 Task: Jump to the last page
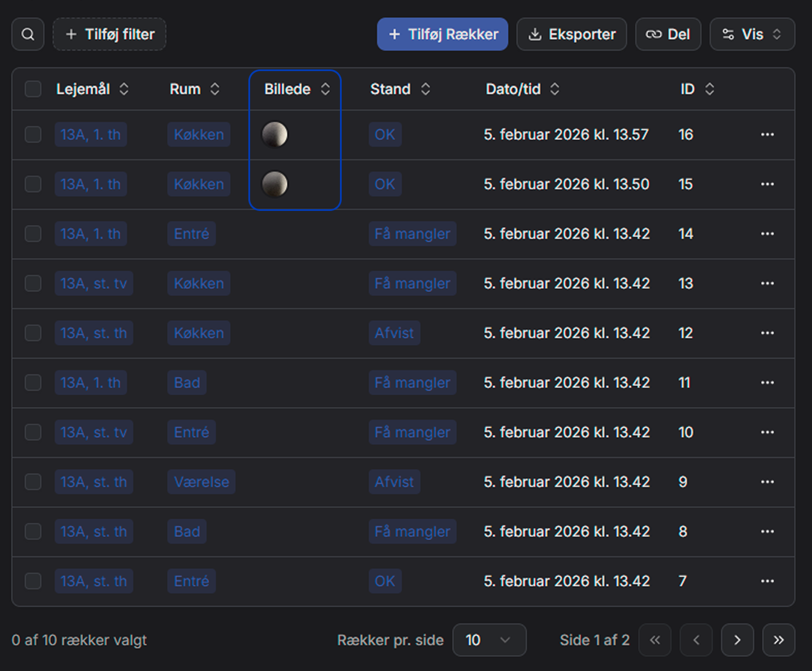(x=779, y=640)
